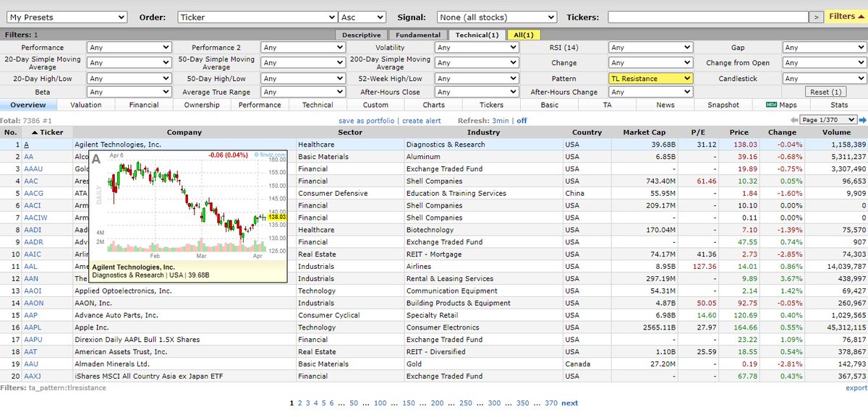This screenshot has width=868, height=417.
Task: Switch to the Descriptive filter tab
Action: (361, 35)
